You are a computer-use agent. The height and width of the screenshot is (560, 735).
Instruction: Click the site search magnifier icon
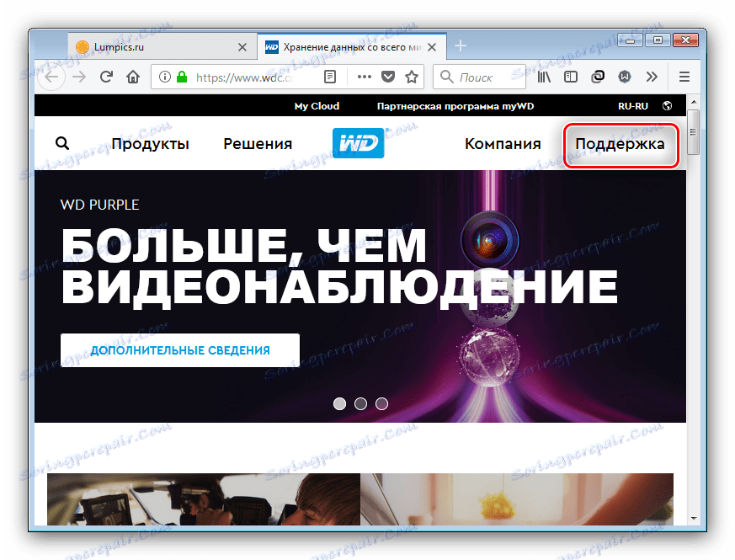click(x=62, y=143)
